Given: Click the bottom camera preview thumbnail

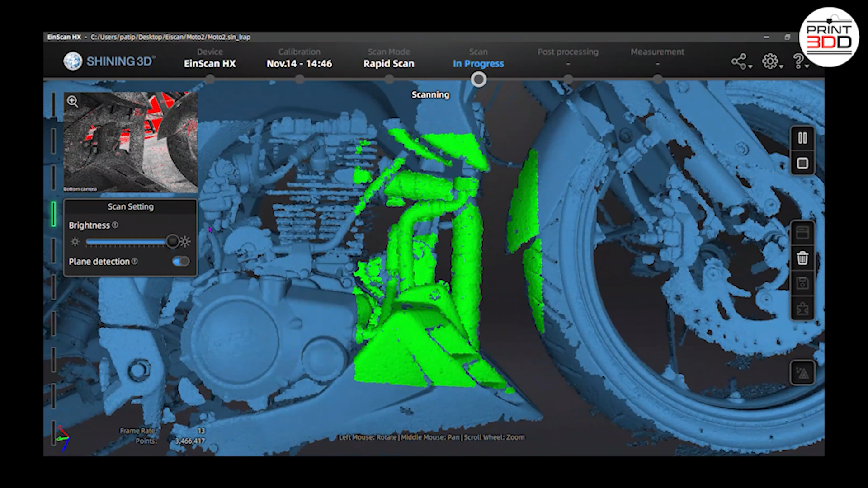Looking at the screenshot, I should pyautogui.click(x=131, y=143).
